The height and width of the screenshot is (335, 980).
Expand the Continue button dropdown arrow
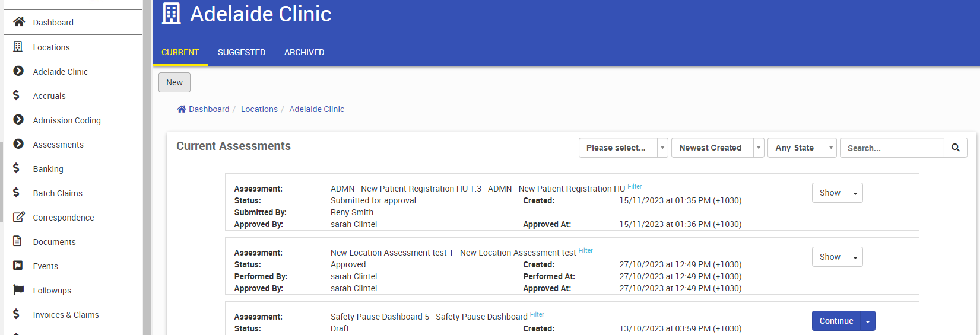point(868,321)
